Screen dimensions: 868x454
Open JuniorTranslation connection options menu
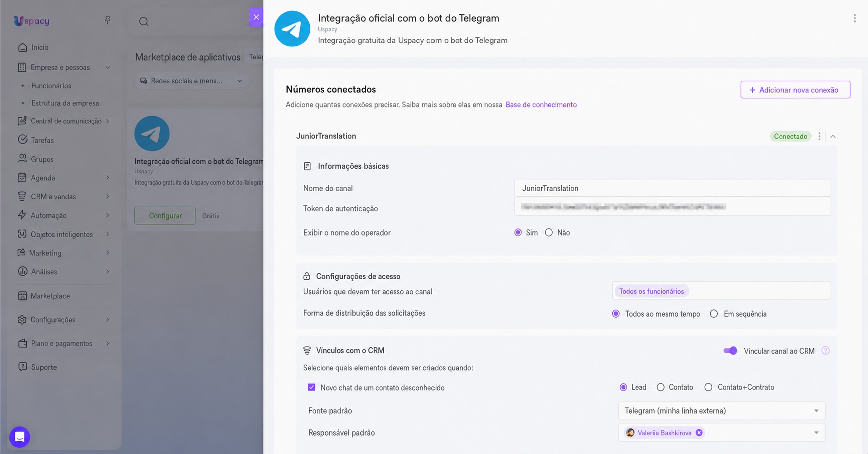tap(819, 136)
